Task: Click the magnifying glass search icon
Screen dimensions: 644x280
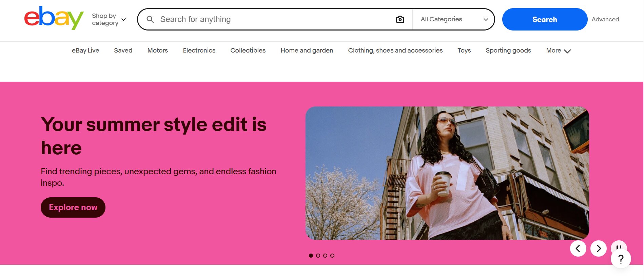Action: pos(150,19)
